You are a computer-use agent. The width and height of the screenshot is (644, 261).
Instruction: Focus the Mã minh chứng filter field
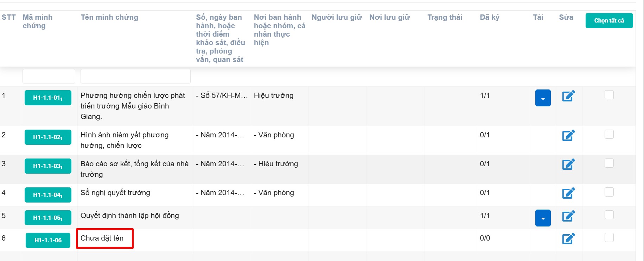pos(49,76)
